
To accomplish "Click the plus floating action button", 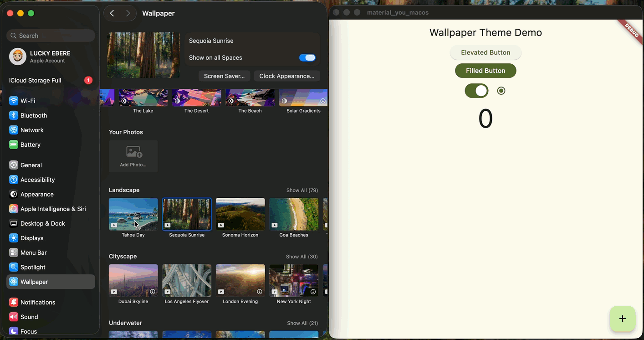I will point(623,319).
